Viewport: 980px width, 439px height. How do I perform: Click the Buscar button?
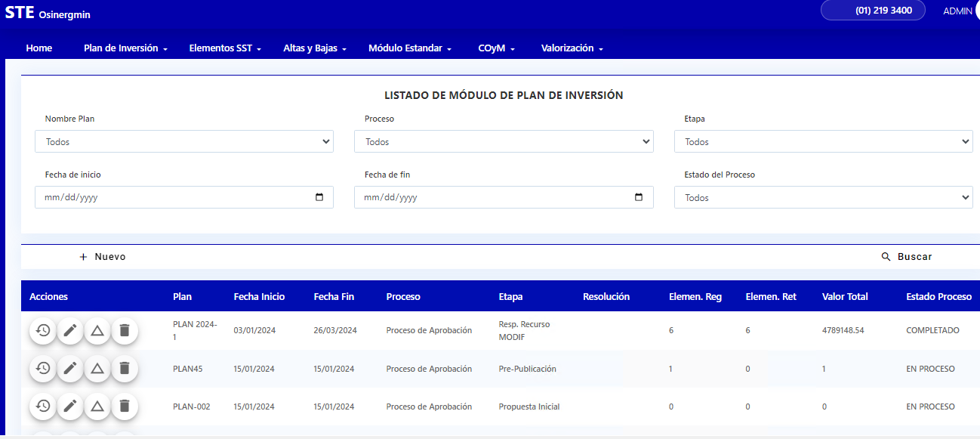907,257
